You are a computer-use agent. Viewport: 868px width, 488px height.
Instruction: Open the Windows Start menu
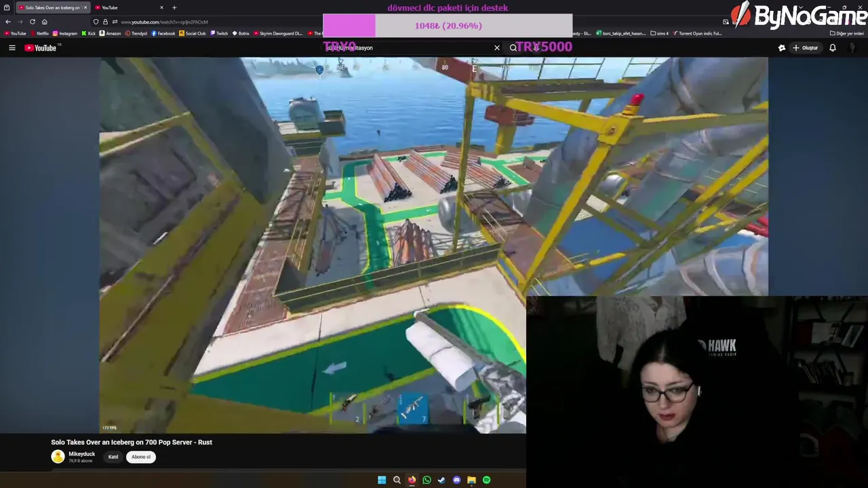pos(382,480)
